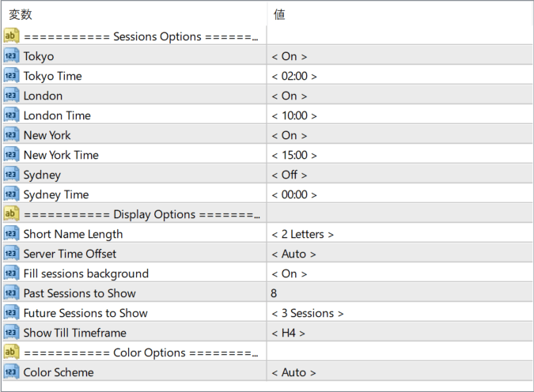Toggle Fill sessions background On value
Viewport: 534px width, 392px height.
tap(289, 273)
